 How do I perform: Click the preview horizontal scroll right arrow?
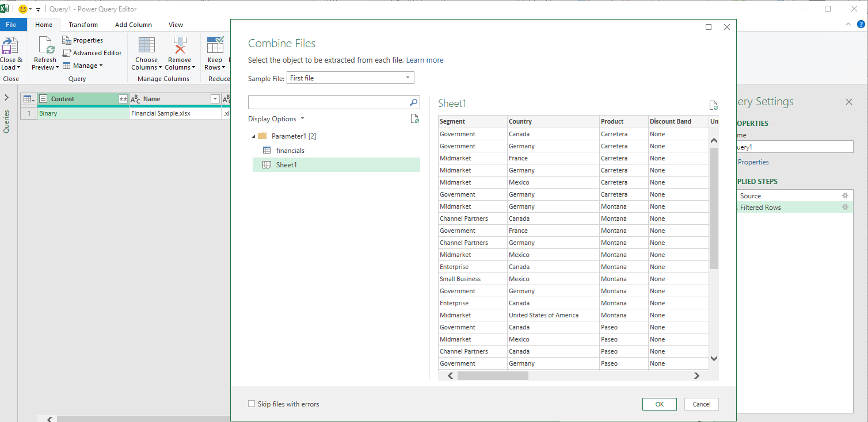click(696, 376)
